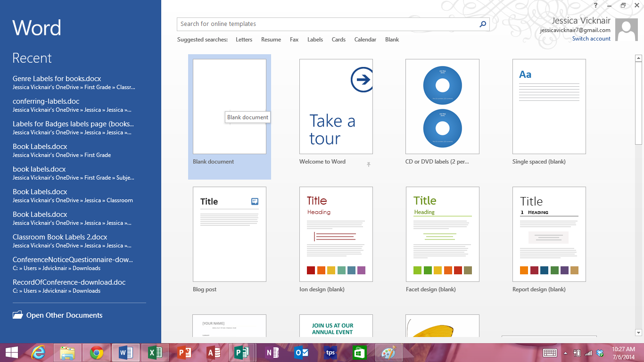Open Outlook from the taskbar
Image resolution: width=644 pixels, height=362 pixels.
coord(301,352)
